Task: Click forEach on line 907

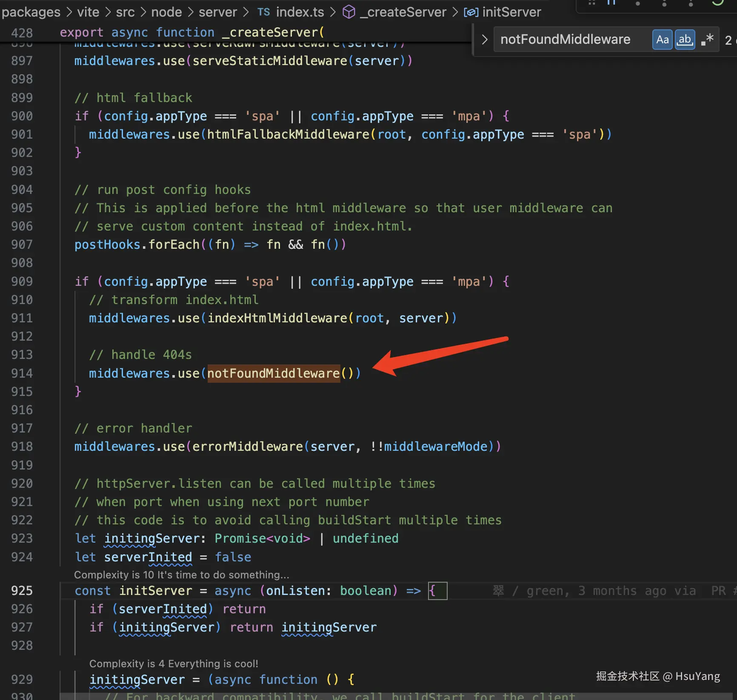Action: point(174,245)
